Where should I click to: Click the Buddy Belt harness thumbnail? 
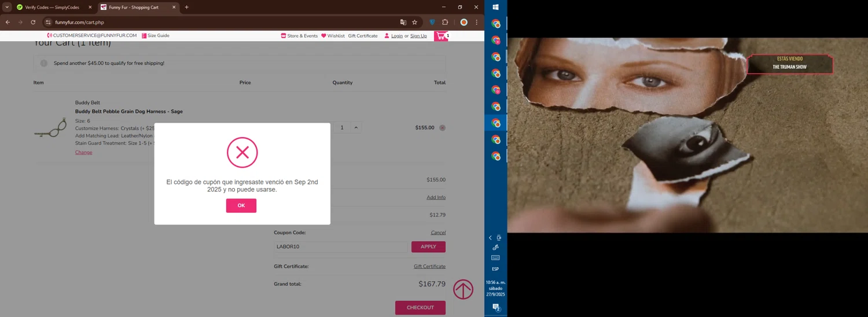click(50, 128)
